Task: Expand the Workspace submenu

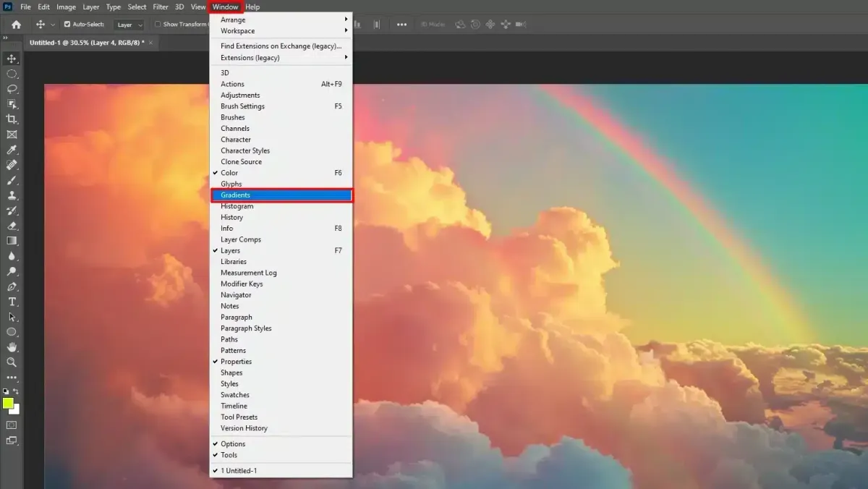Action: (x=281, y=31)
